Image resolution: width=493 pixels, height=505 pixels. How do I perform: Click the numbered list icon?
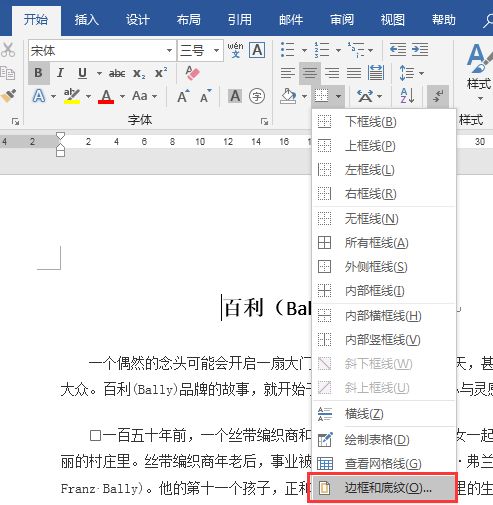coord(322,50)
